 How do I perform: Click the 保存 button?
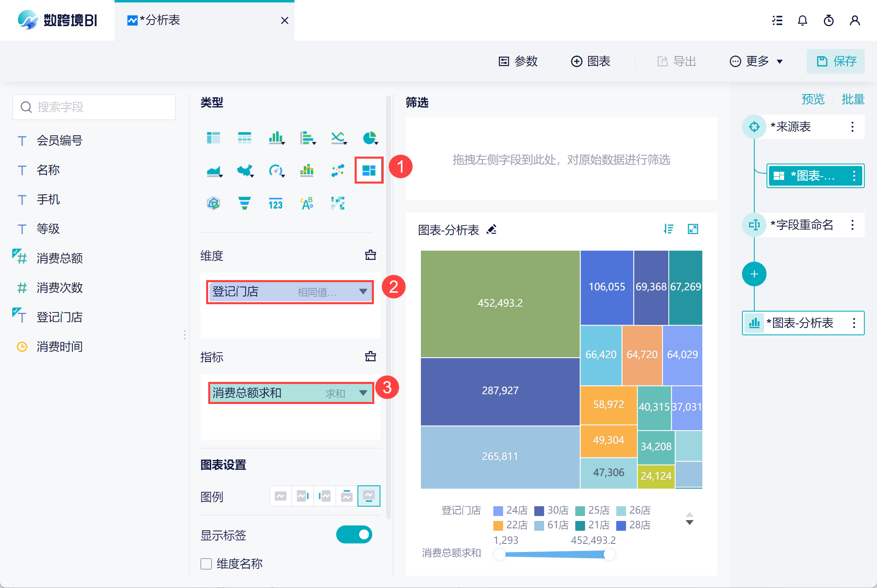pos(835,61)
